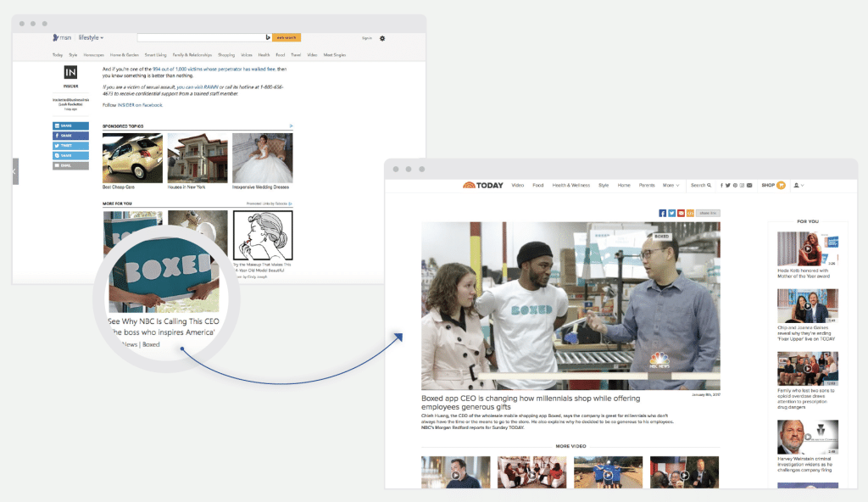This screenshot has height=502, width=868.
Task: Click the gray share link button
Action: (x=708, y=214)
